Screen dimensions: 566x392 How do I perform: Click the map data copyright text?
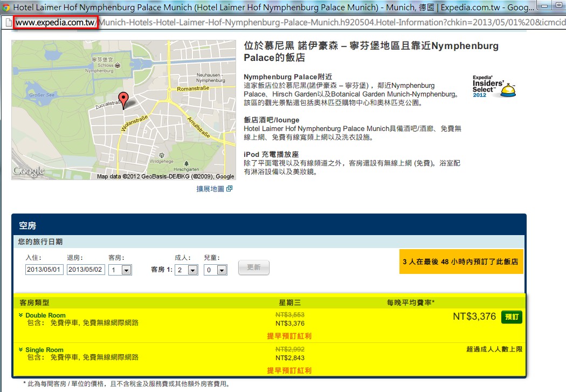165,176
